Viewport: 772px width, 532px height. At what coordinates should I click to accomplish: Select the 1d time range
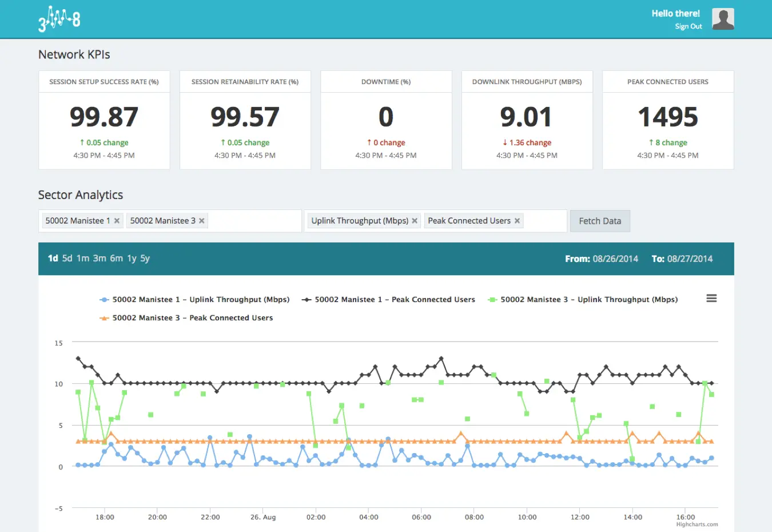click(x=53, y=259)
